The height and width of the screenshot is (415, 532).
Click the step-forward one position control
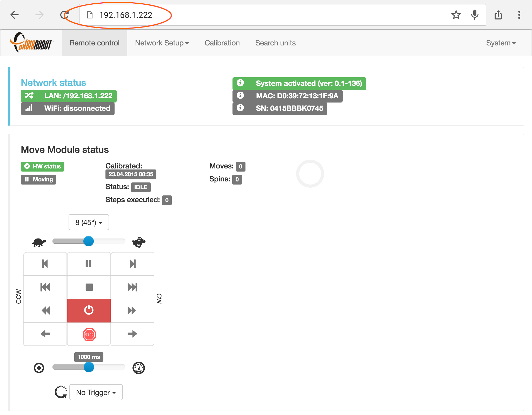(x=132, y=264)
